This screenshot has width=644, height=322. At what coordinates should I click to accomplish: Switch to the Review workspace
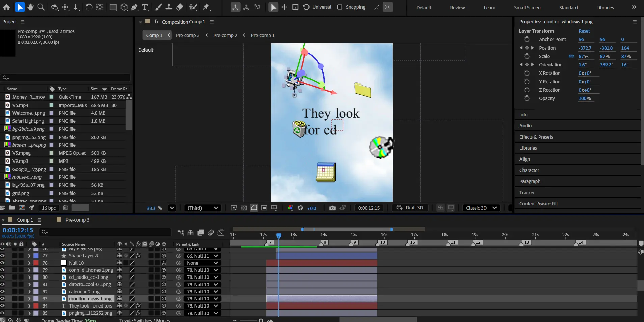(x=457, y=8)
